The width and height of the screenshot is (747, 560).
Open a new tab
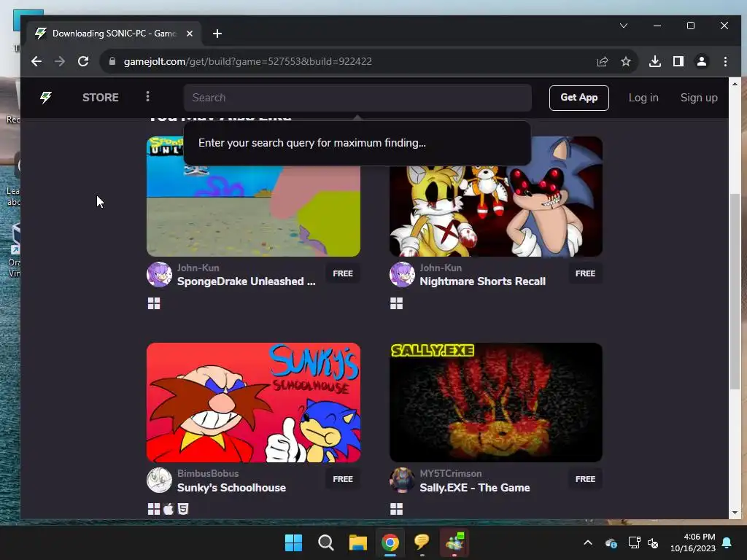217,34
